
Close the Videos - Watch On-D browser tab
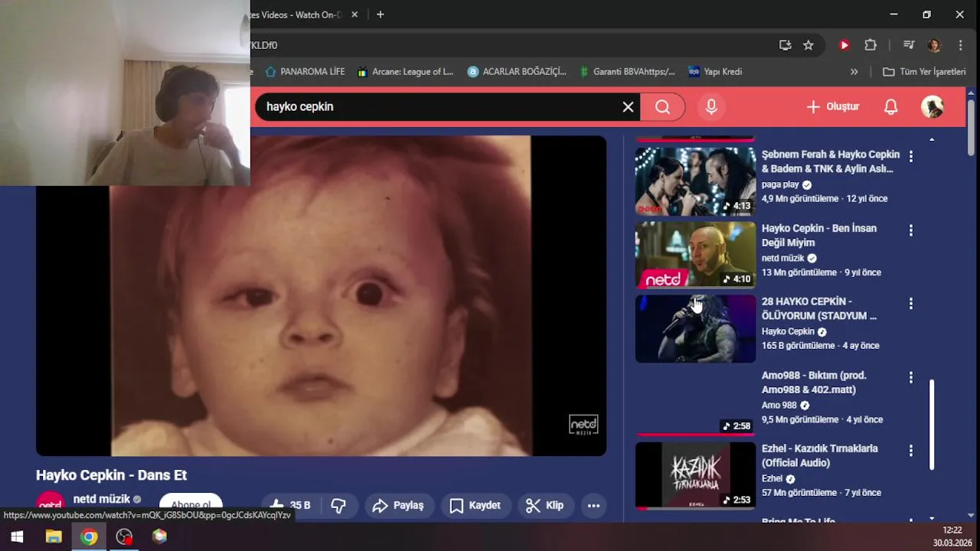[354, 15]
